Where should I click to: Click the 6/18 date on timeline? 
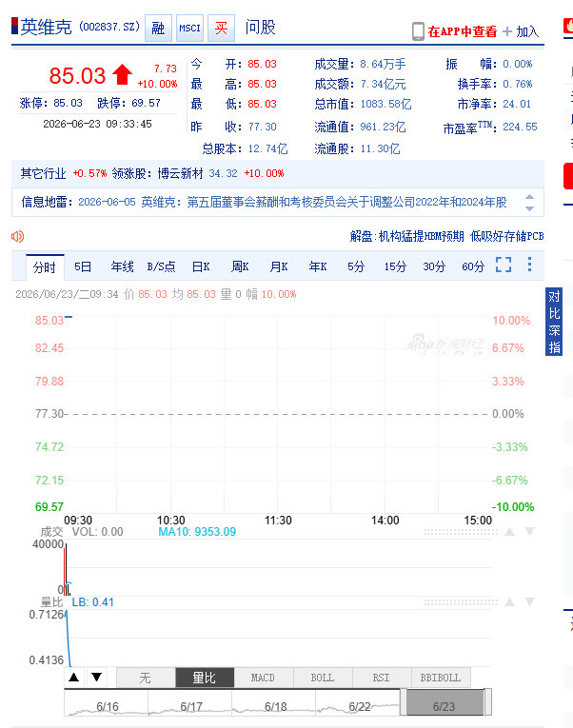(275, 707)
